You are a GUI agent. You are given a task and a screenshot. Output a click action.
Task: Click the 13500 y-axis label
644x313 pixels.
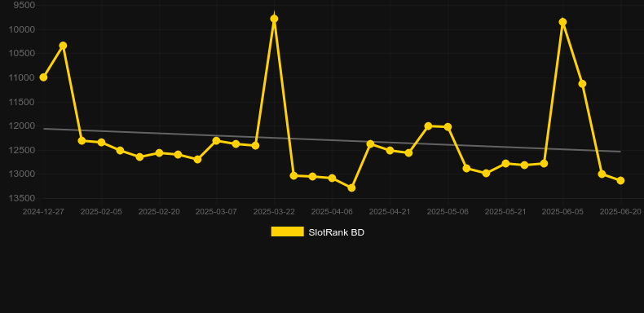tap(22, 198)
